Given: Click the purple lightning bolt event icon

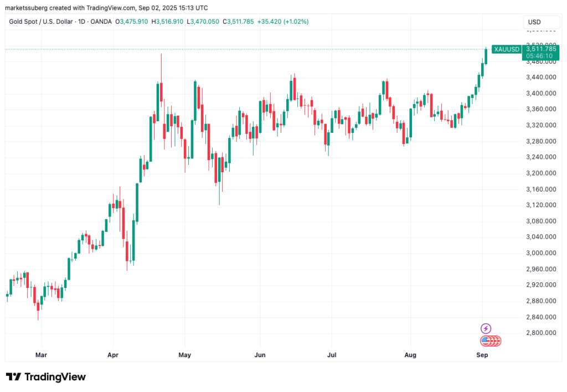Looking at the screenshot, I should (x=486, y=328).
